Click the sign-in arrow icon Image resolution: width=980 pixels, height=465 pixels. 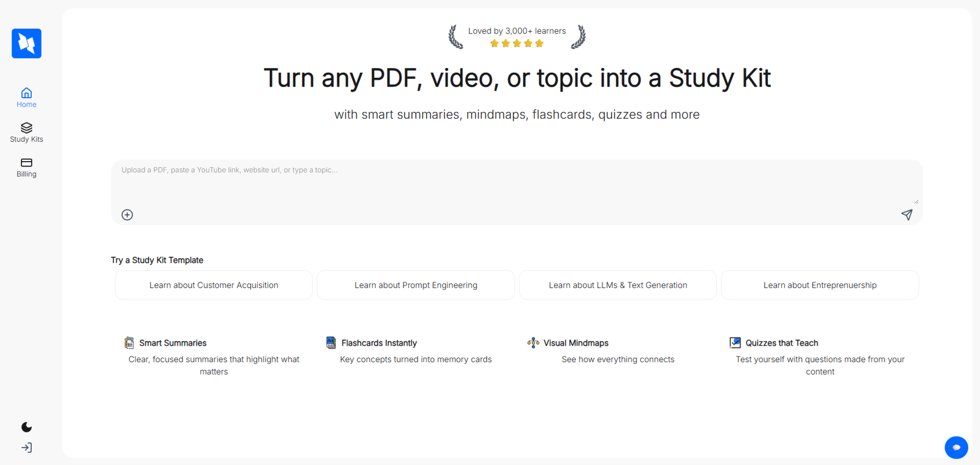[x=26, y=447]
